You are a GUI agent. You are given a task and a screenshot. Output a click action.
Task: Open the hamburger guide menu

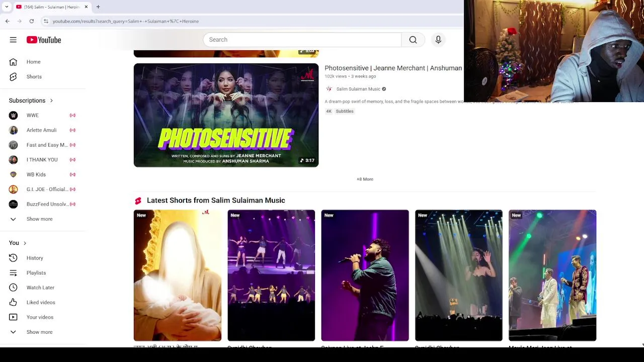(x=13, y=40)
